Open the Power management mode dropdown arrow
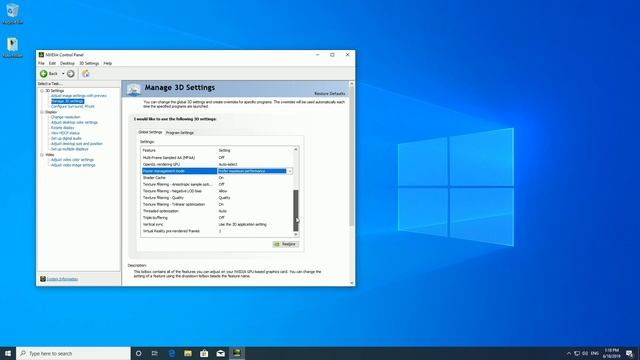Screen dimensions: 640x360 coord(289,171)
